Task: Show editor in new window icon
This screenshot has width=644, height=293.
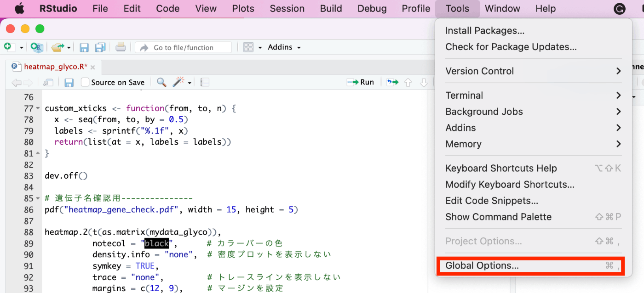Action: [48, 82]
